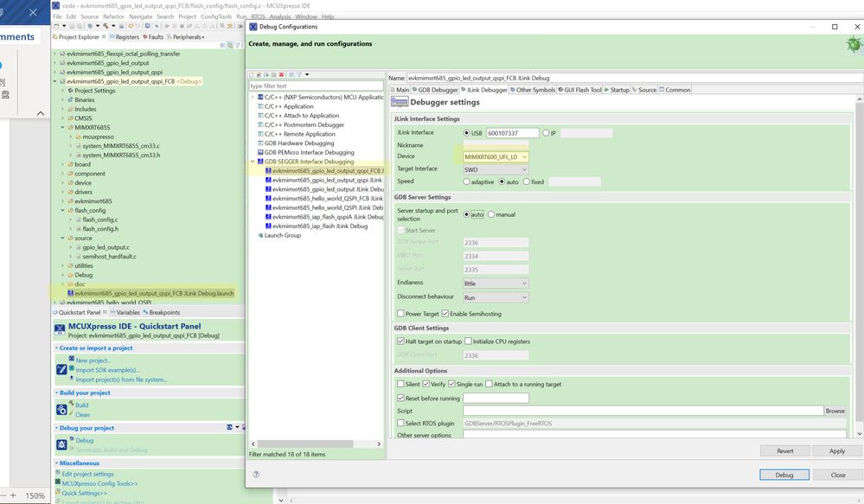The image size is (864, 504).
Task: Open the ConfigTools menu
Action: (x=216, y=16)
